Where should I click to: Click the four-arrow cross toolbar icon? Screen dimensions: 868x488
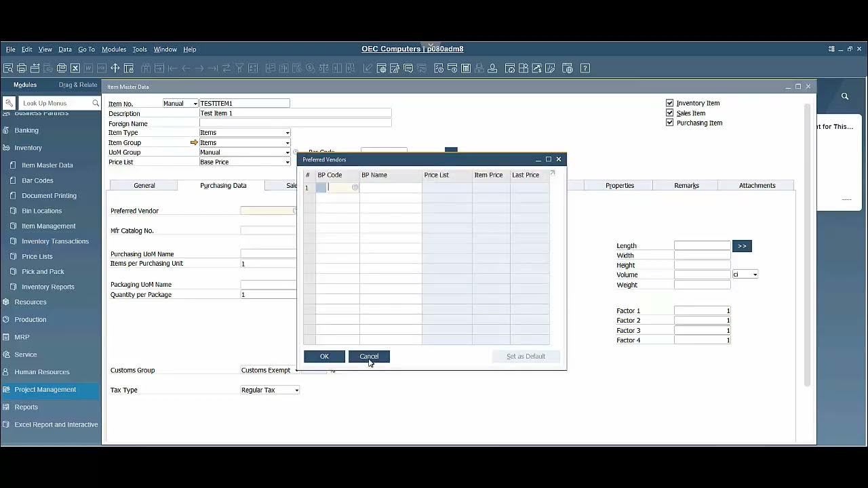[x=115, y=68]
